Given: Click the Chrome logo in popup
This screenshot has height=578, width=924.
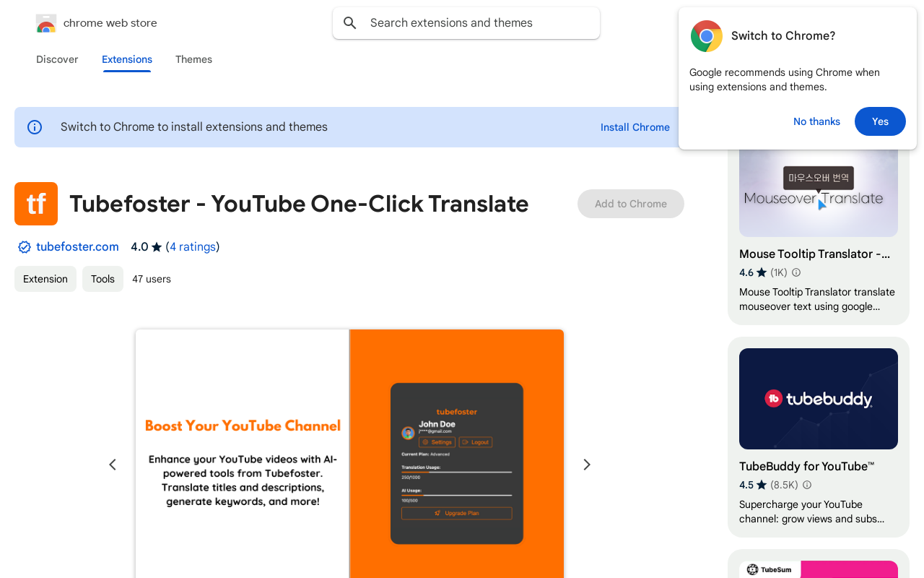Looking at the screenshot, I should (x=706, y=36).
